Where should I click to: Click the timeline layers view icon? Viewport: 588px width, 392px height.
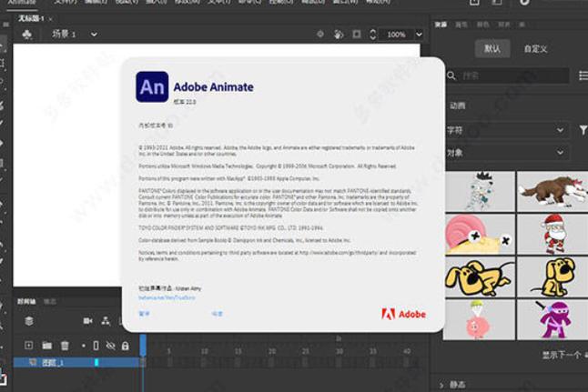point(29,321)
